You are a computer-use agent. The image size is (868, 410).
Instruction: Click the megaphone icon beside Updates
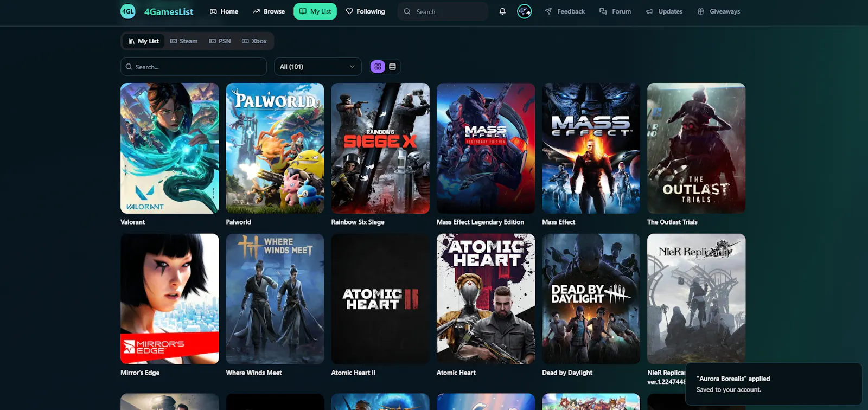point(649,11)
